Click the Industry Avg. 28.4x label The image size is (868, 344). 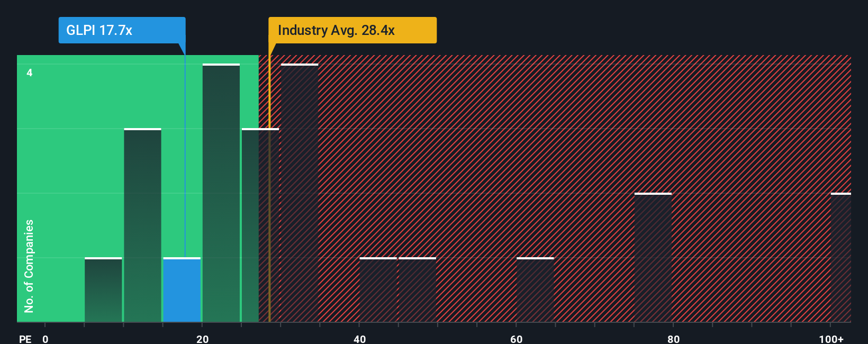coord(352,30)
